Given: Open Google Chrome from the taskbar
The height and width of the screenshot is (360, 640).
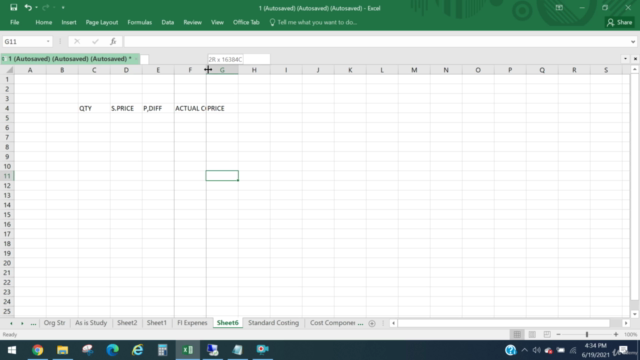Looking at the screenshot, I should [x=38, y=350].
